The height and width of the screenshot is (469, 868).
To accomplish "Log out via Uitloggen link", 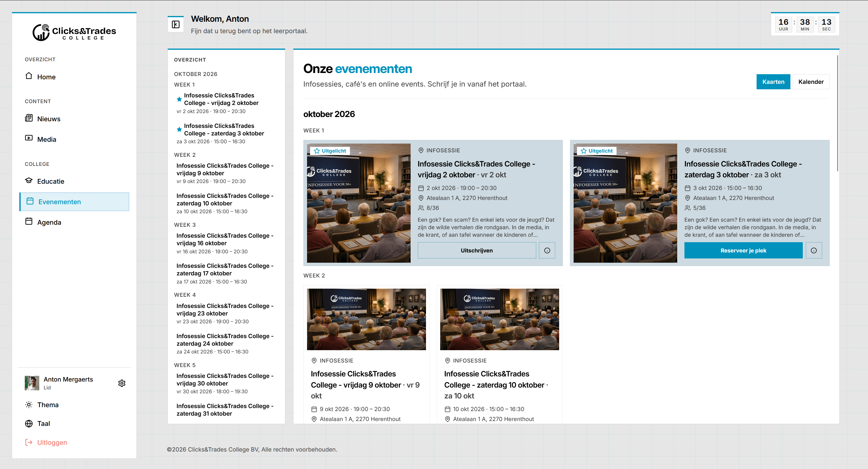I will tap(52, 442).
